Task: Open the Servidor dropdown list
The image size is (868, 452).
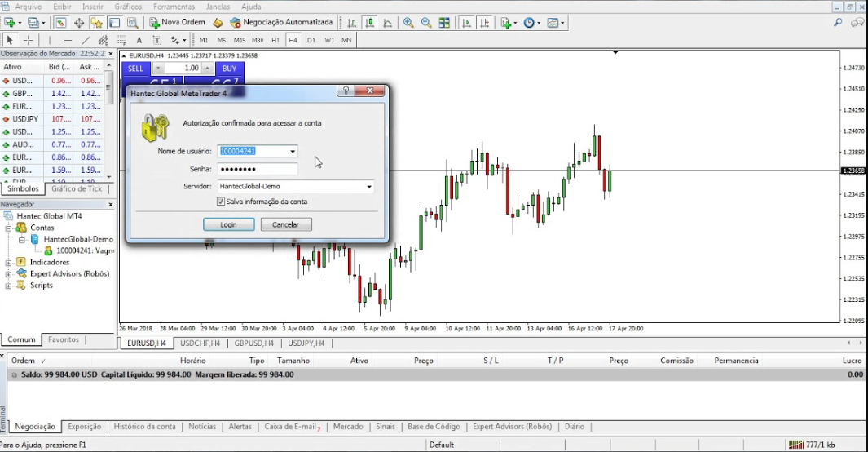Action: [368, 187]
